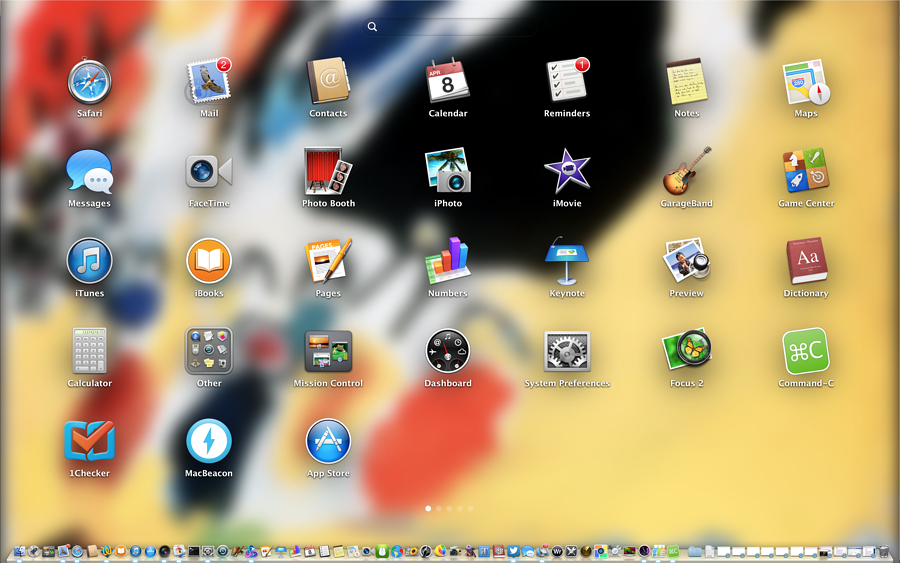Open the Notes app
Screen dimensions: 900x563
[x=686, y=82]
